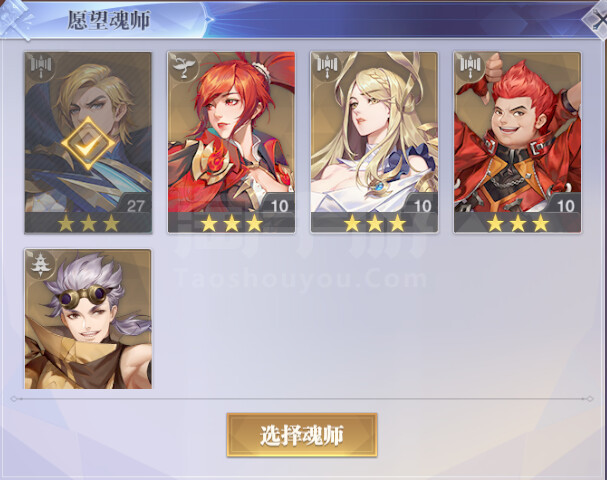Click the bird class icon on the red-haired woman card

click(184, 68)
